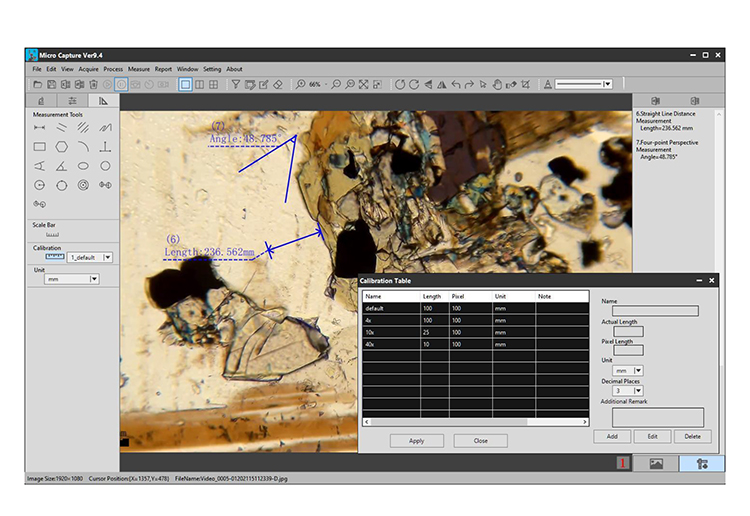Image resolution: width=750 pixels, height=516 pixels.
Task: Click the Scale Bar ruler icon
Action: click(52, 235)
